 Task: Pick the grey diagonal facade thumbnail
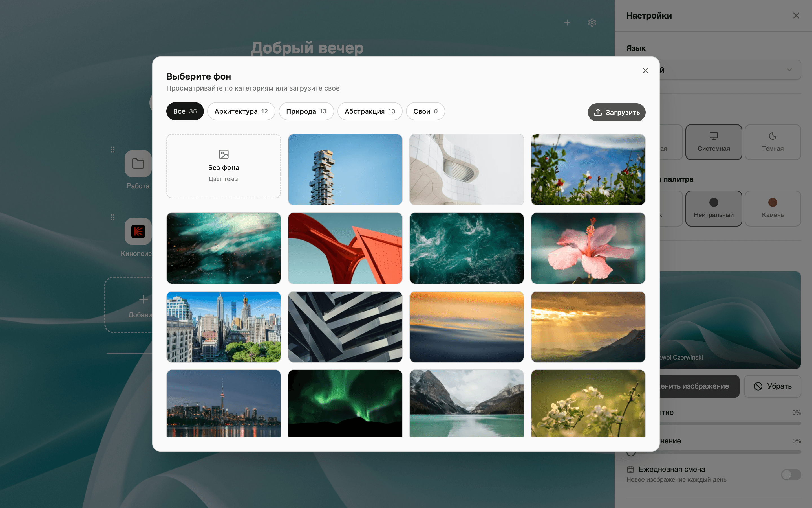point(345,327)
